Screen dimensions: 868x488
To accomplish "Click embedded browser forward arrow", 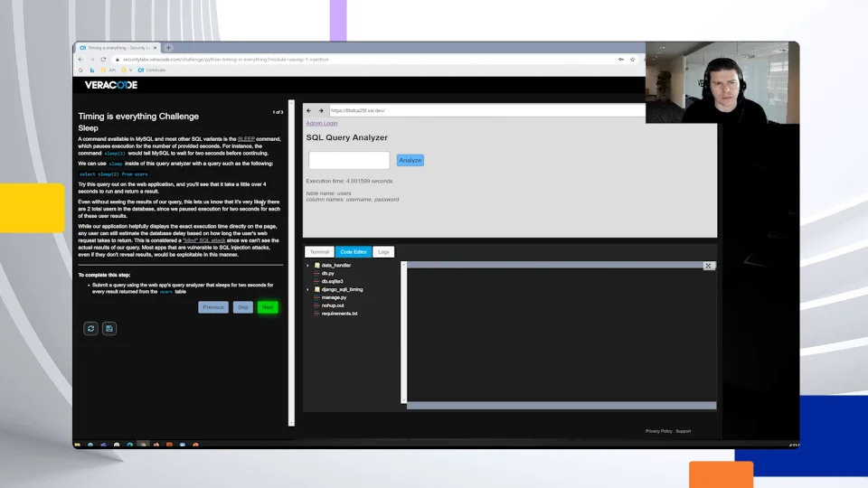I will coord(321,110).
